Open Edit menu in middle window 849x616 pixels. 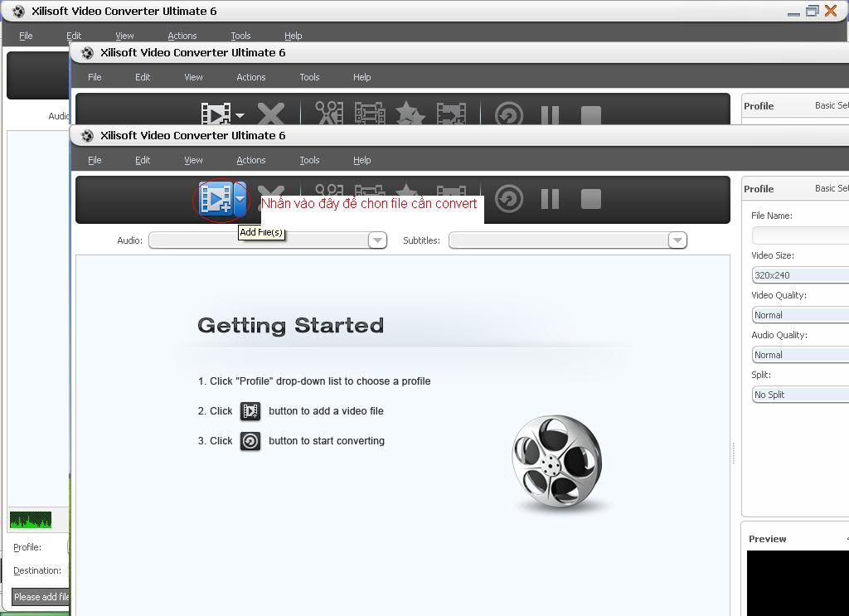click(143, 77)
